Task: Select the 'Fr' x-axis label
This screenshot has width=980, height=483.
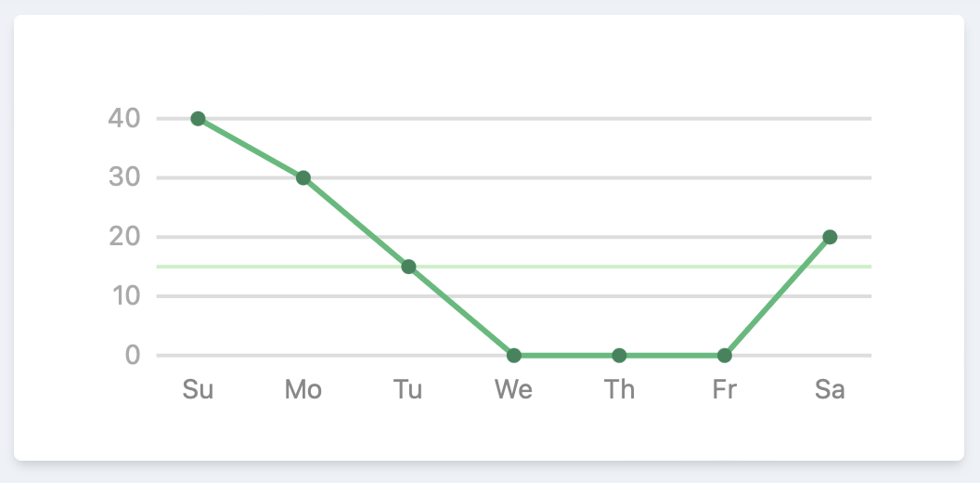Action: pyautogui.click(x=725, y=389)
